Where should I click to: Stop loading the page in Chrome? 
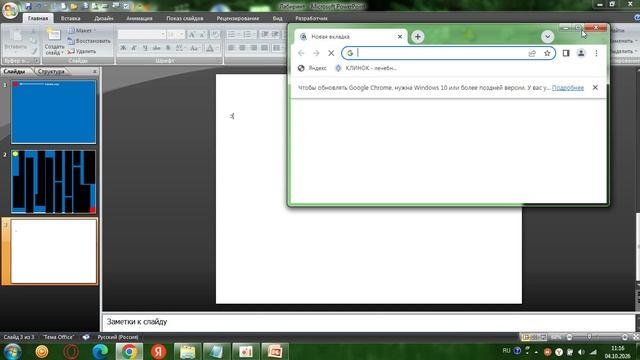(x=331, y=53)
